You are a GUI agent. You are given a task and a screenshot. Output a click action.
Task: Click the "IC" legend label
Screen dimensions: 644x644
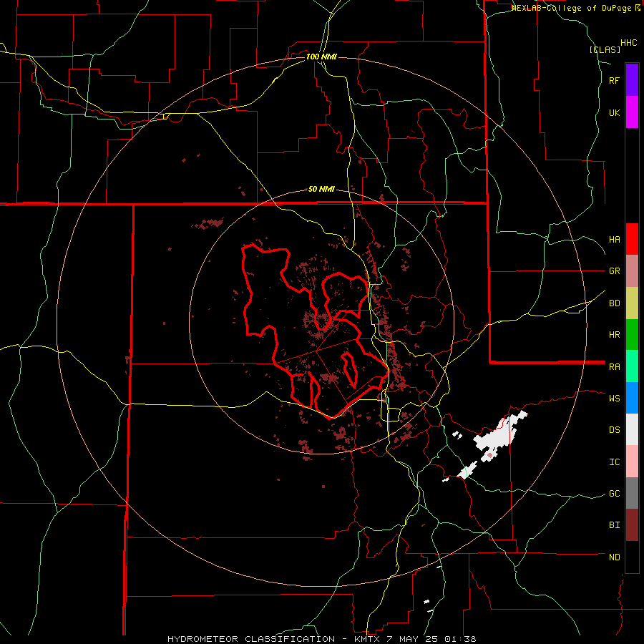[614, 462]
